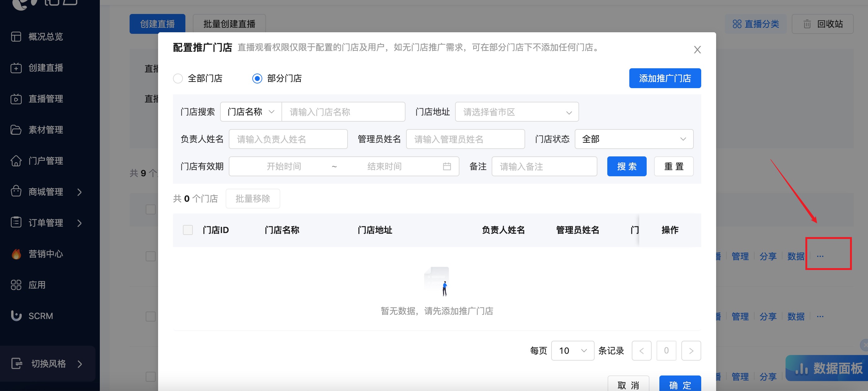The height and width of the screenshot is (391, 868).
Task: Click the blue 搜索 button
Action: [627, 166]
